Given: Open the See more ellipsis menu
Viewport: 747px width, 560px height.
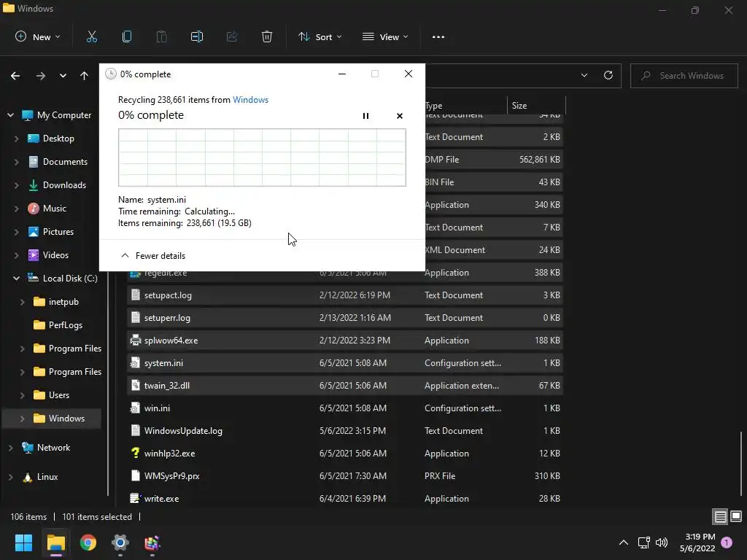Looking at the screenshot, I should [x=438, y=36].
